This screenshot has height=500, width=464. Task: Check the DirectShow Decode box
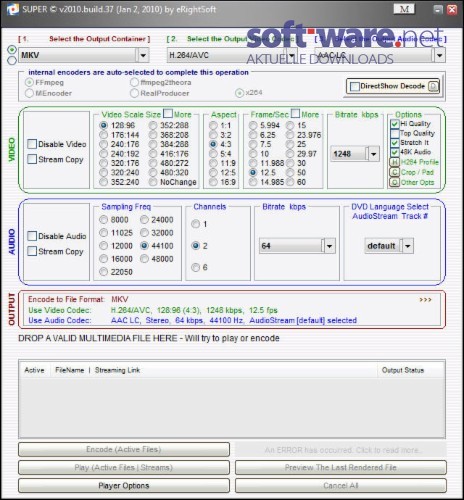coord(355,87)
